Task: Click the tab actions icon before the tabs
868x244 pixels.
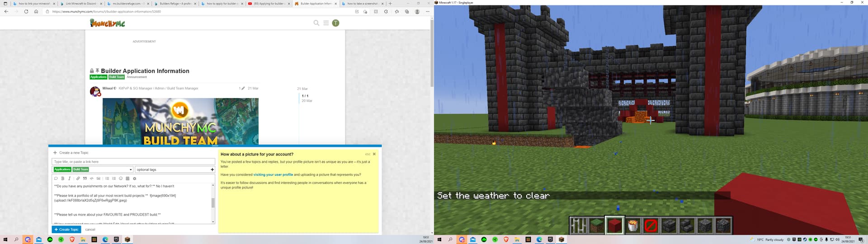Action: coord(5,4)
